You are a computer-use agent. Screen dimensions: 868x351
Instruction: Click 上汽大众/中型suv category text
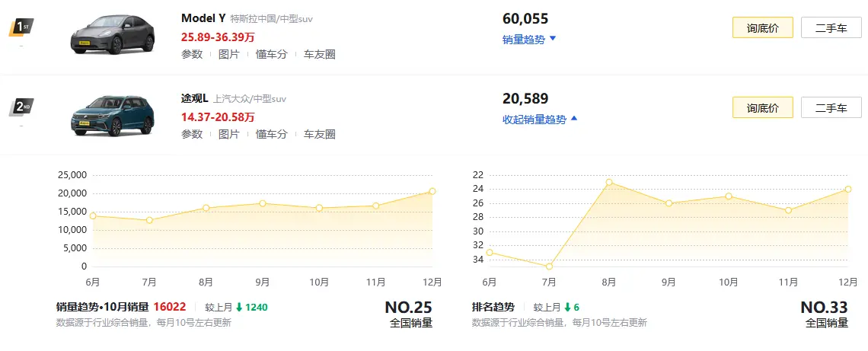tap(250, 100)
